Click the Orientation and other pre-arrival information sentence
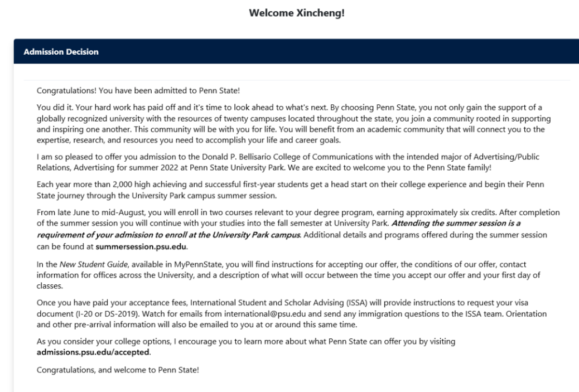This screenshot has width=579, height=392. (292, 320)
